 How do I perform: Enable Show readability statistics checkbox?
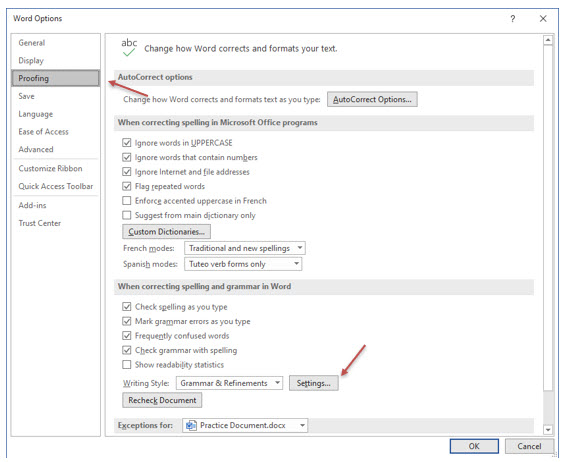click(x=127, y=364)
